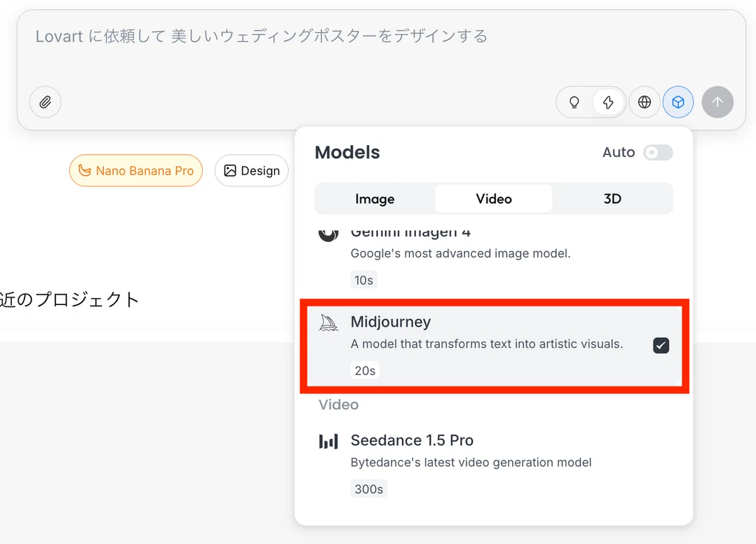Click the Design chip button
The width and height of the screenshot is (756, 544).
tap(252, 171)
